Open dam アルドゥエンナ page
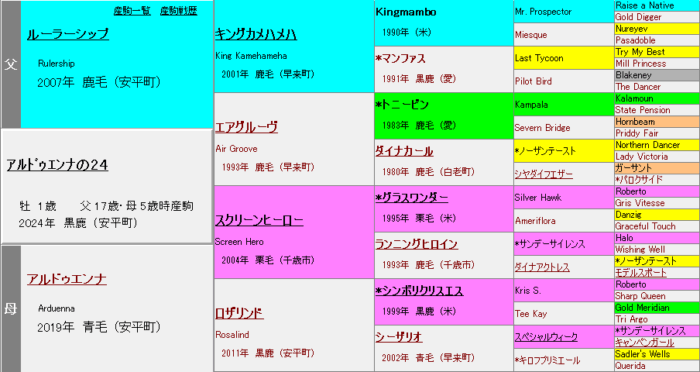Screen dimensions: 700x372 click(x=67, y=279)
